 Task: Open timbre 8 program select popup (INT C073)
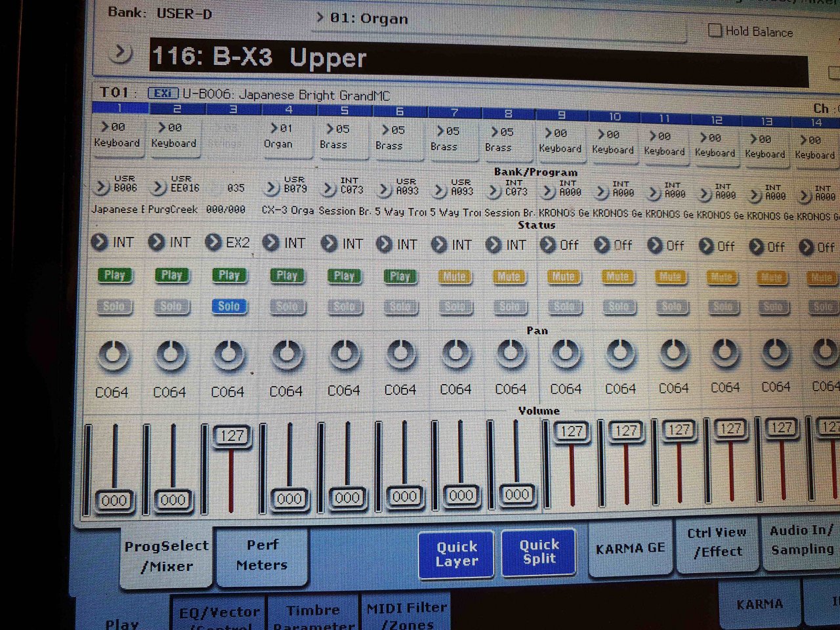[x=495, y=191]
